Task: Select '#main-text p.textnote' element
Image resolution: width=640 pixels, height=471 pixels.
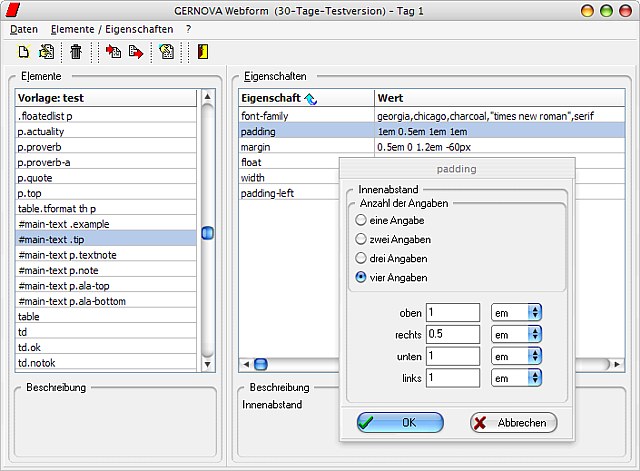Action: click(106, 255)
